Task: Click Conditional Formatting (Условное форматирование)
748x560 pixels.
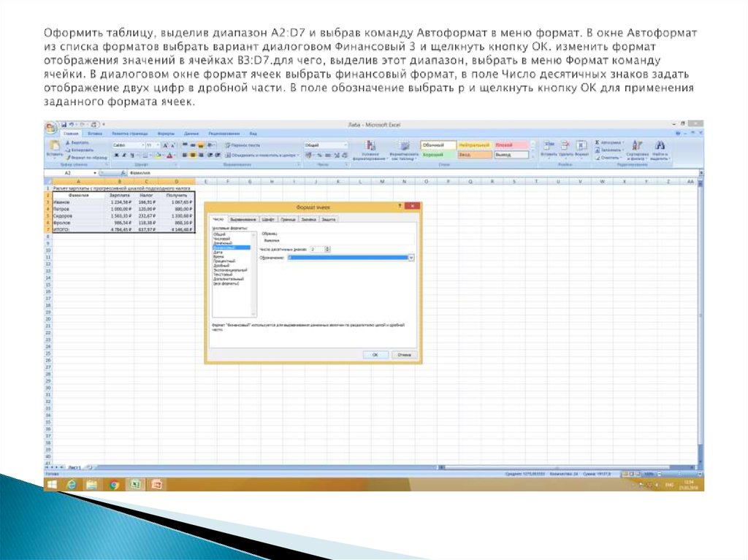Action: coord(370,150)
